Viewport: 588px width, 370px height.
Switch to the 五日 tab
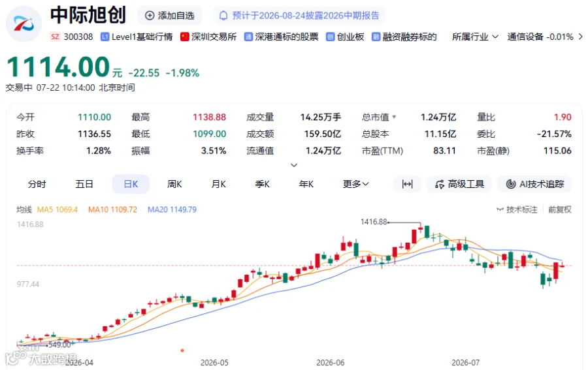(x=84, y=184)
